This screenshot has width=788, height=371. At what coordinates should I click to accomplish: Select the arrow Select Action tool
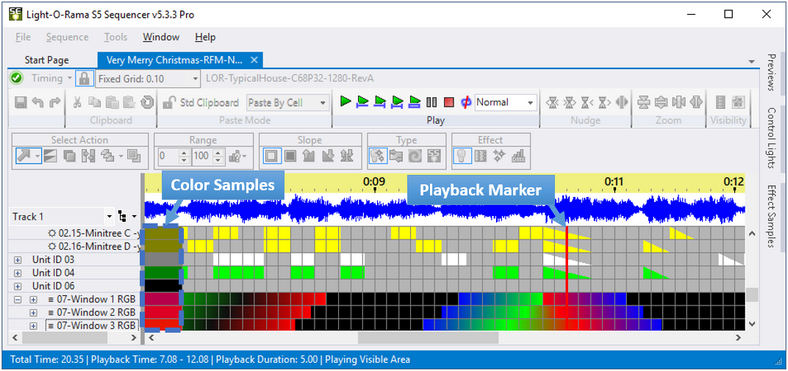point(24,156)
